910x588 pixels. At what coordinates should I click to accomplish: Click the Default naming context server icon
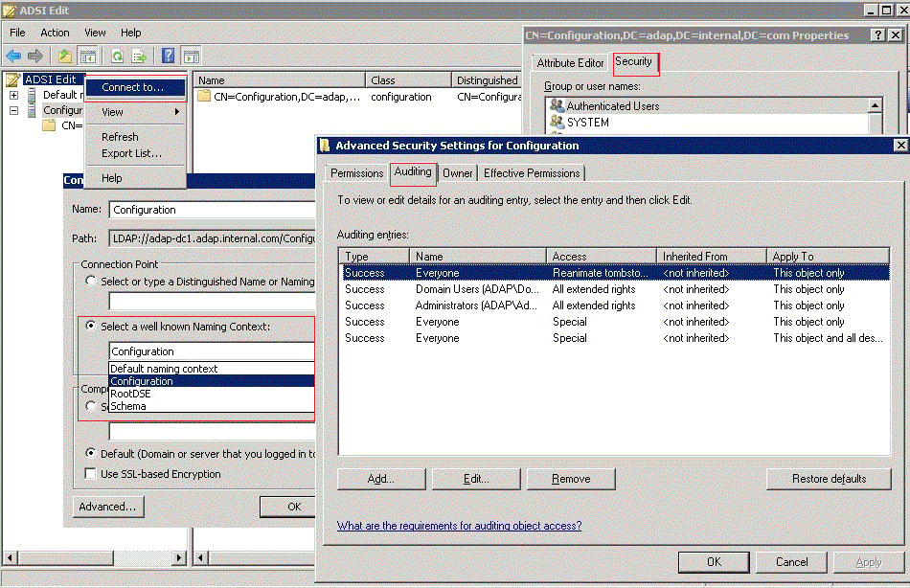[x=32, y=95]
